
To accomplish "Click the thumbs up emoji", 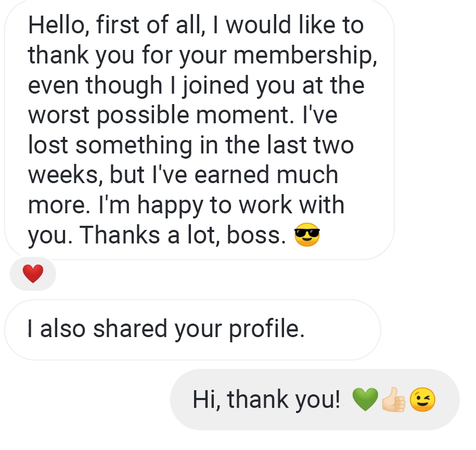I will 393,400.
